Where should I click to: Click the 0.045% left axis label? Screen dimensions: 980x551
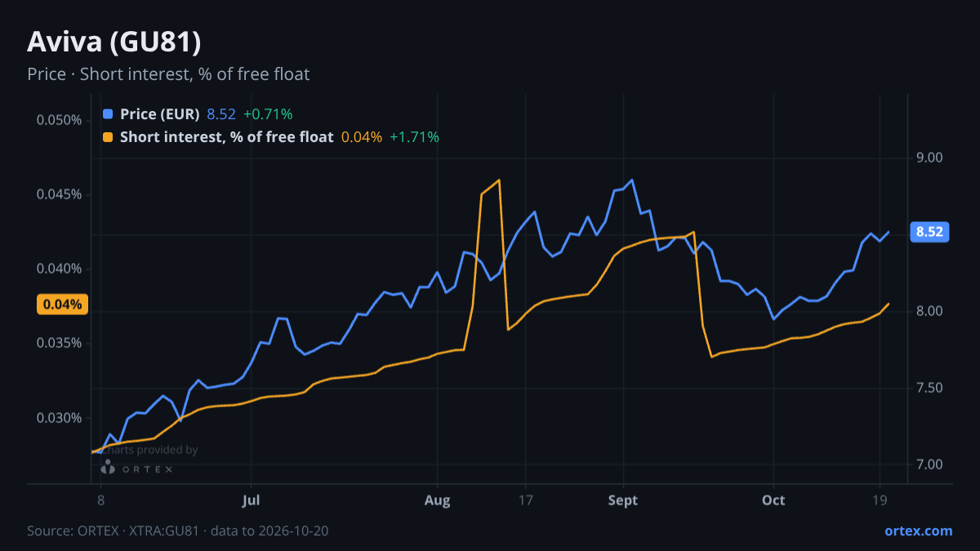coord(60,194)
